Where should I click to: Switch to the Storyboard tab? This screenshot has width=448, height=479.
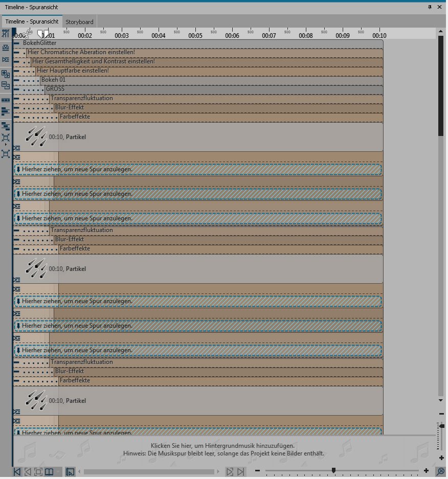point(79,22)
